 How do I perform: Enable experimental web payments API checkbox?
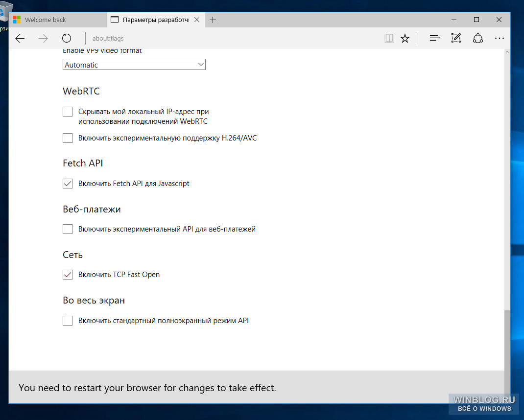(68, 229)
